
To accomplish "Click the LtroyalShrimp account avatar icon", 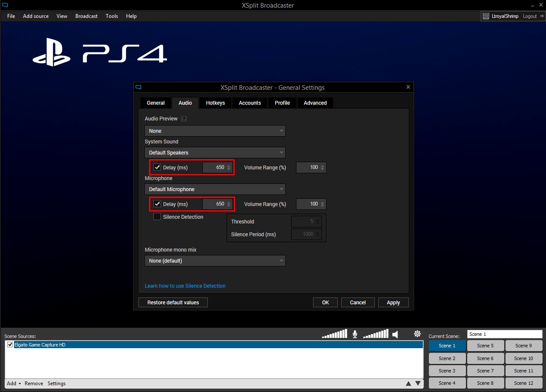I will 486,16.
